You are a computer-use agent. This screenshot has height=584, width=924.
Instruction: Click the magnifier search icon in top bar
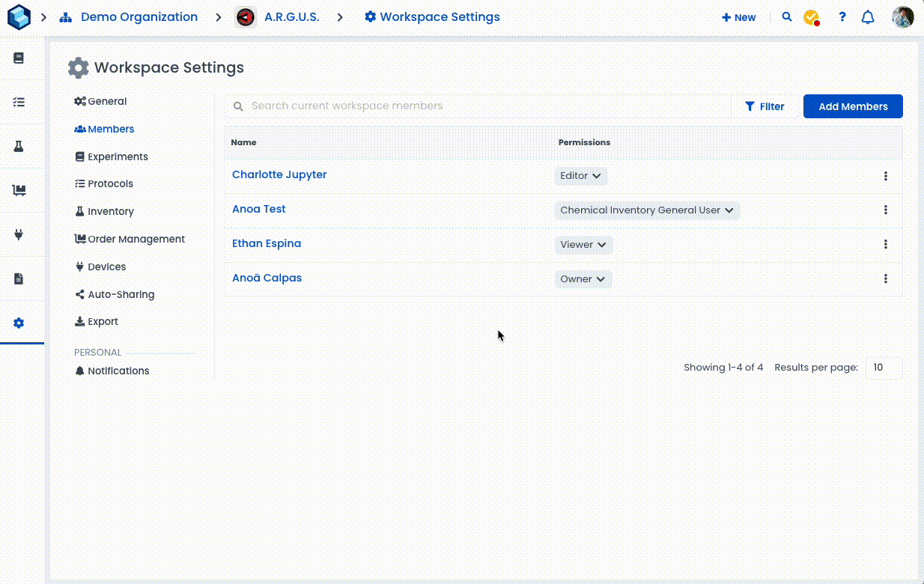(x=787, y=17)
